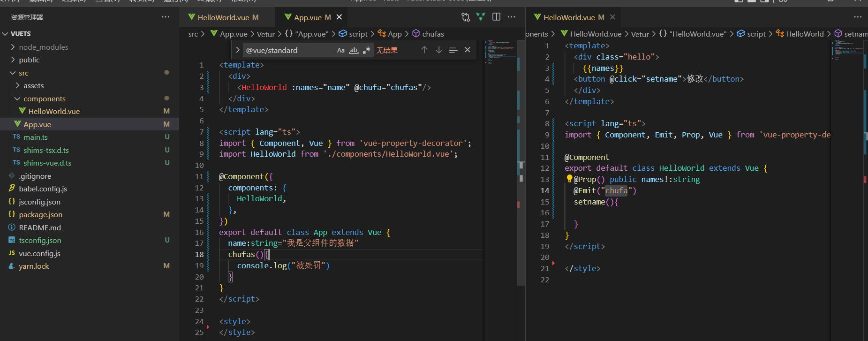Screen dimensions: 868x341
Task: Toggle Match Whole Word in find
Action: click(354, 50)
